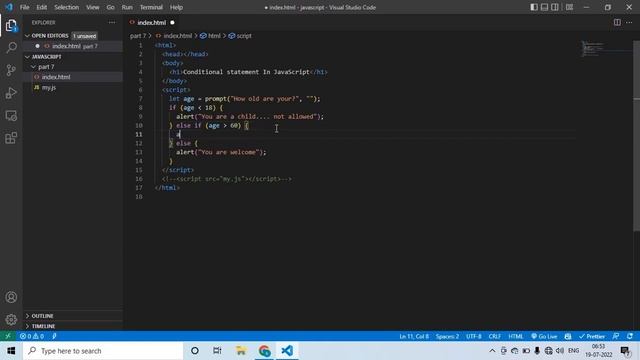Open the Accounts menu icon
The width and height of the screenshot is (640, 360).
[x=11, y=297]
